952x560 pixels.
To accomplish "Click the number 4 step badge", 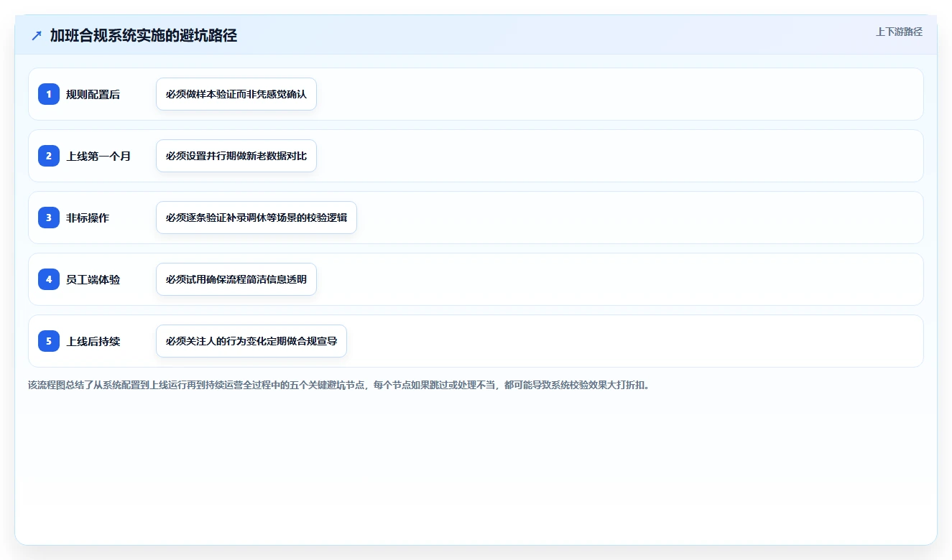I will pos(49,279).
